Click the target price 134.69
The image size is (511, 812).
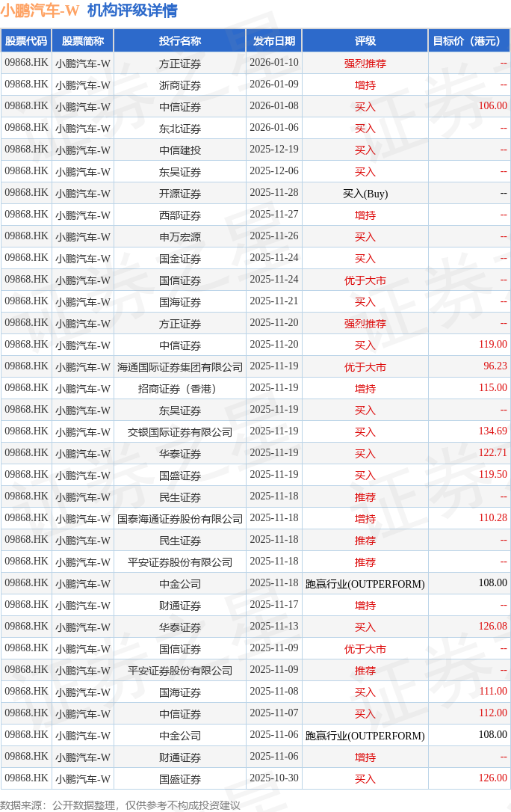[492, 431]
